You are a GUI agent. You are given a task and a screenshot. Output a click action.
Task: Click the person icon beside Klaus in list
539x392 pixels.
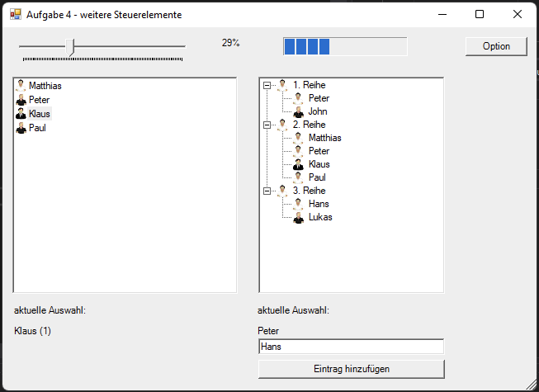tap(21, 114)
